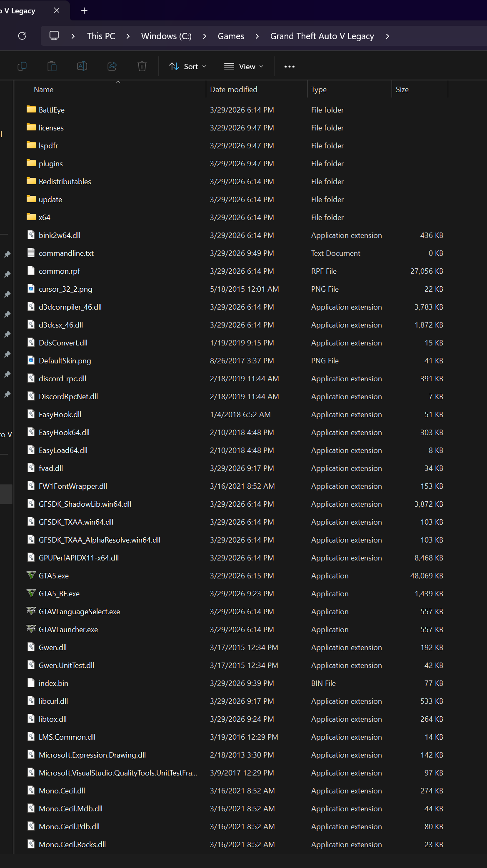This screenshot has height=868, width=487.
Task: Sort by the Type column header
Action: [319, 90]
